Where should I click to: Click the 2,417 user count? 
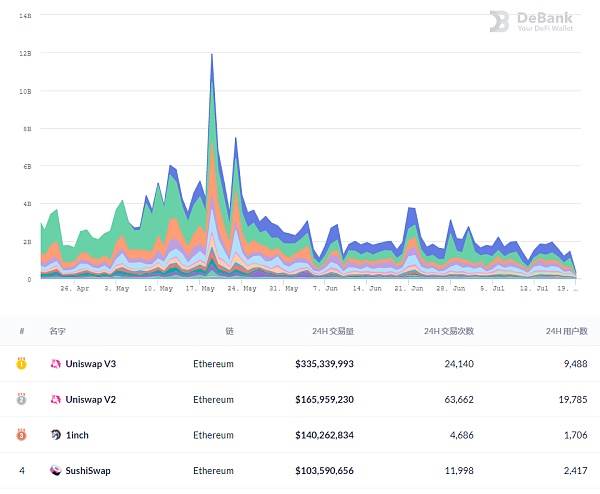click(576, 471)
